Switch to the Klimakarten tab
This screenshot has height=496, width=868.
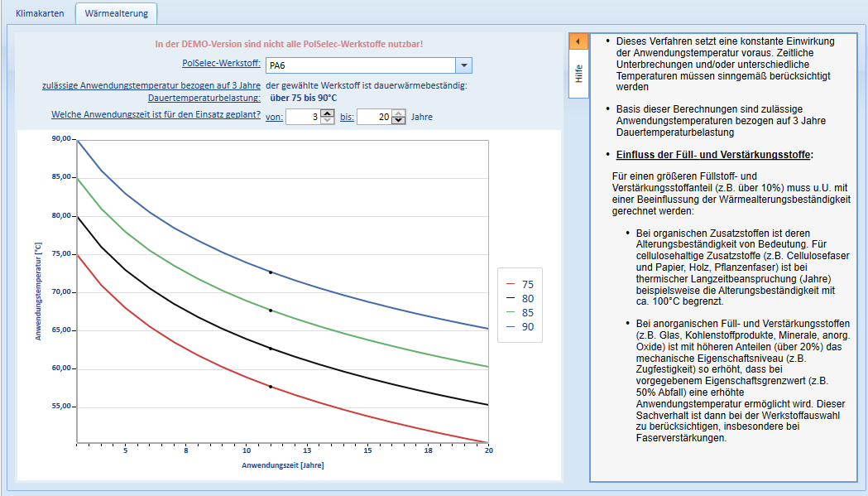point(40,13)
